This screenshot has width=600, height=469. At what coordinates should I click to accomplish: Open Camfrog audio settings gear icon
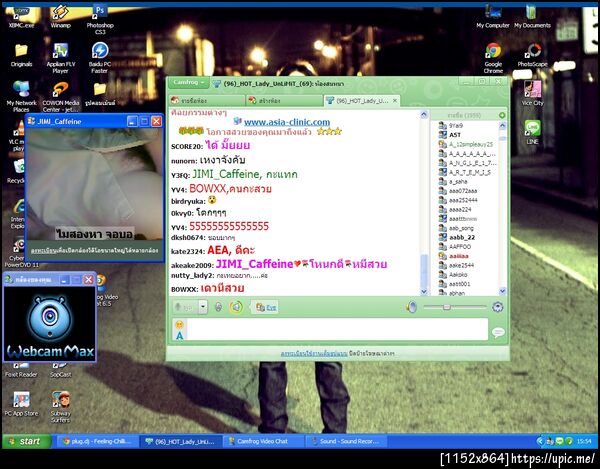(x=497, y=307)
